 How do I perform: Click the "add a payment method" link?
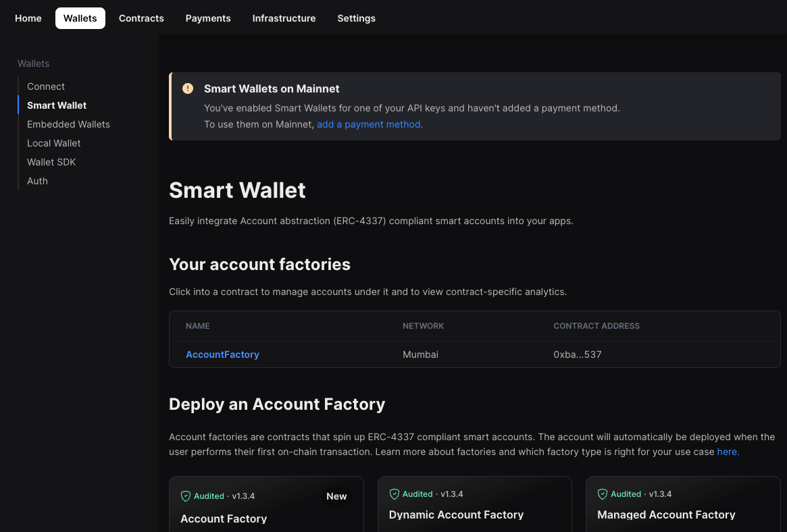tap(370, 124)
